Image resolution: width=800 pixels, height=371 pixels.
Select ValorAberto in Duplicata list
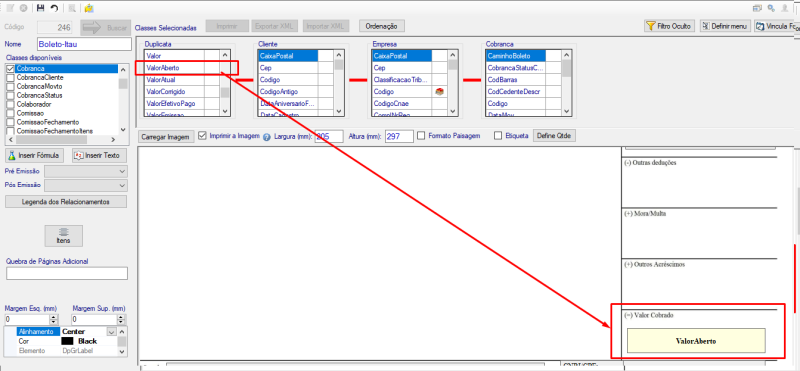[173, 67]
